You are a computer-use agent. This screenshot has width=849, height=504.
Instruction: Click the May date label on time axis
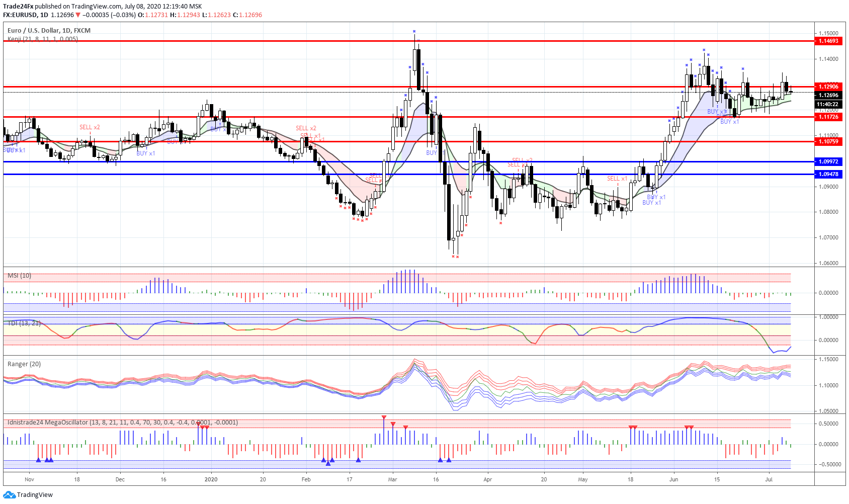(x=582, y=479)
